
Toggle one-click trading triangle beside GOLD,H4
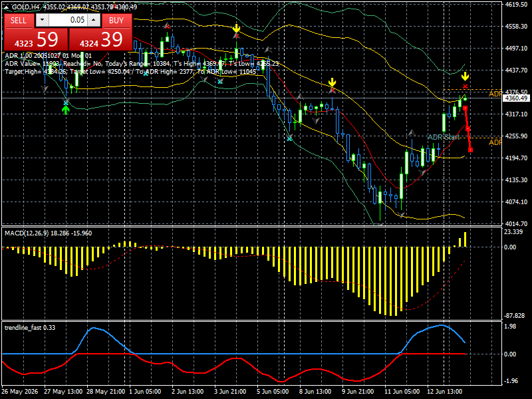click(x=7, y=7)
